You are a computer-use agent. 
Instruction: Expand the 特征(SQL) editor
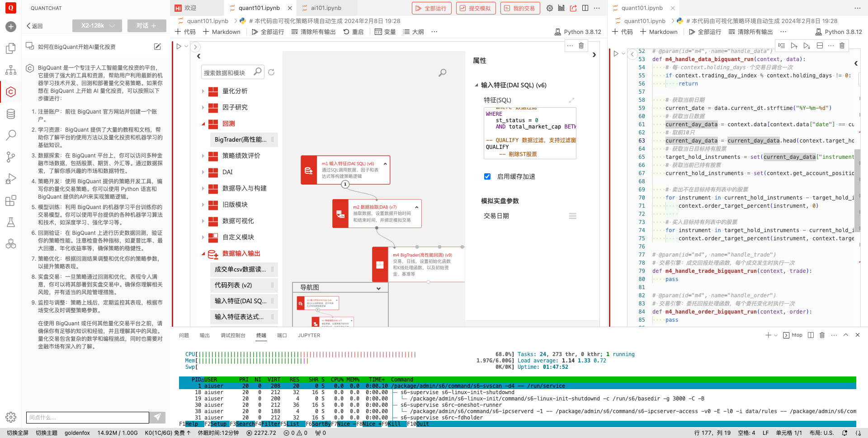571,100
